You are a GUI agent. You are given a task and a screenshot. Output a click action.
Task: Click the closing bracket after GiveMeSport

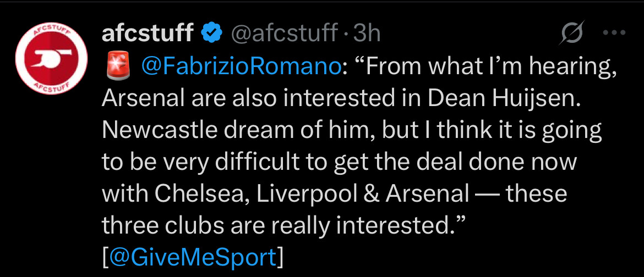point(280,258)
